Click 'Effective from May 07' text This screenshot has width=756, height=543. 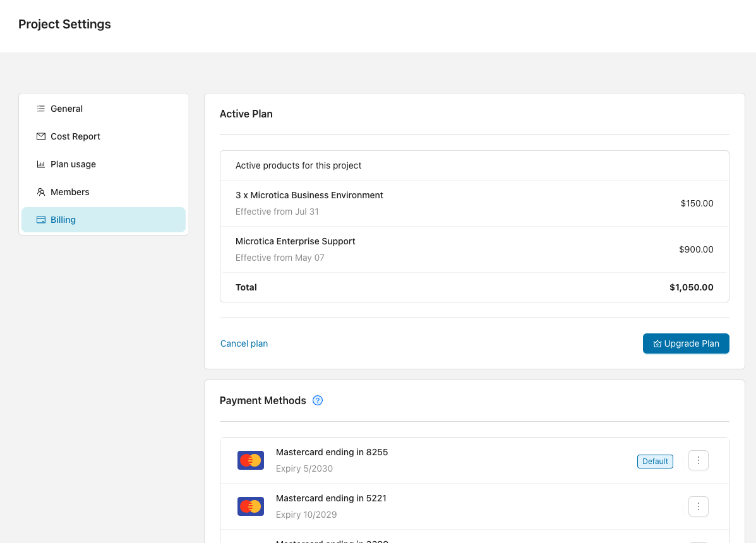tap(280, 258)
